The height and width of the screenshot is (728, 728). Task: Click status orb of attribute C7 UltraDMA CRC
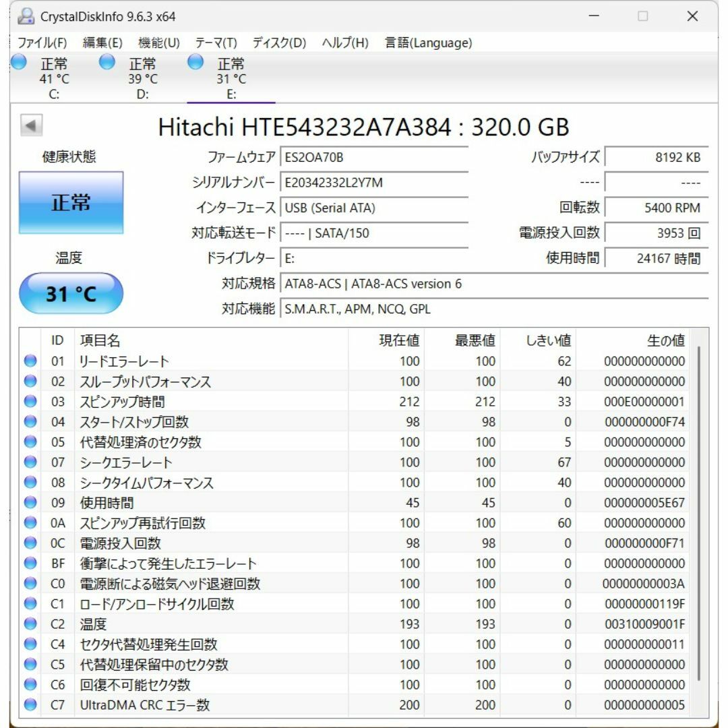pos(30,705)
